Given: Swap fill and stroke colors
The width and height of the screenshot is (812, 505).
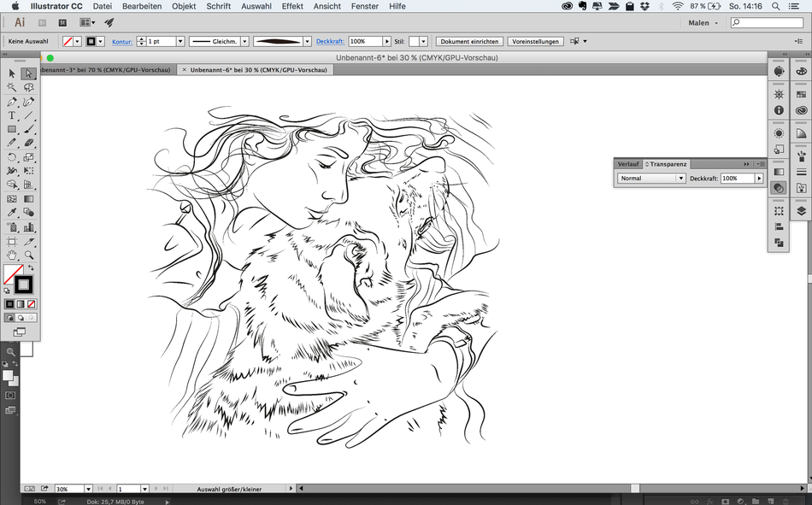Looking at the screenshot, I should tap(31, 267).
